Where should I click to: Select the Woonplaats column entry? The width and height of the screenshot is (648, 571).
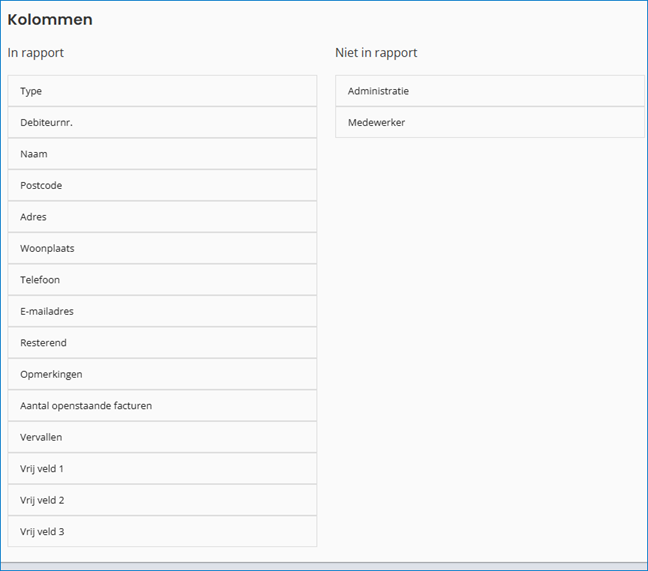pyautogui.click(x=161, y=249)
